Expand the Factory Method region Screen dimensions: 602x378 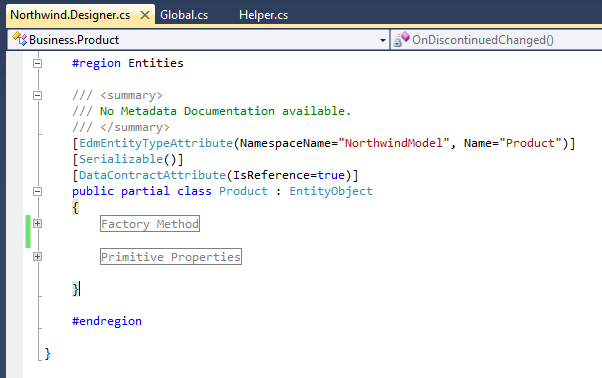click(x=37, y=224)
